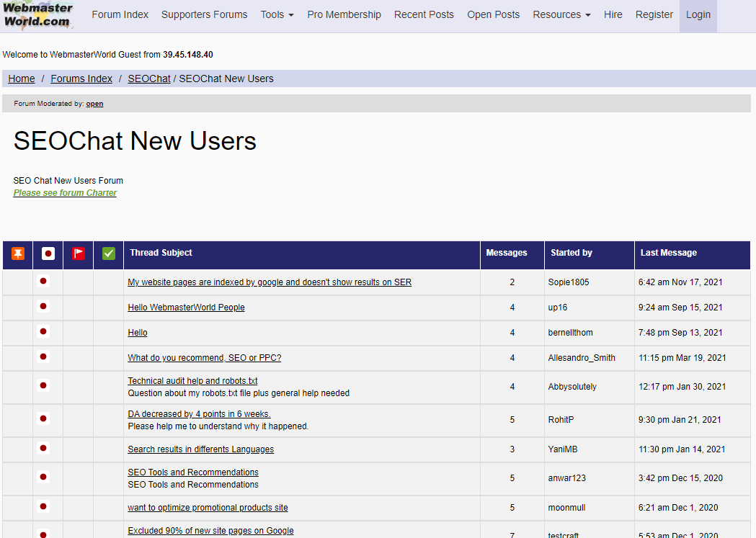Click the red flag icon column header

tap(79, 254)
